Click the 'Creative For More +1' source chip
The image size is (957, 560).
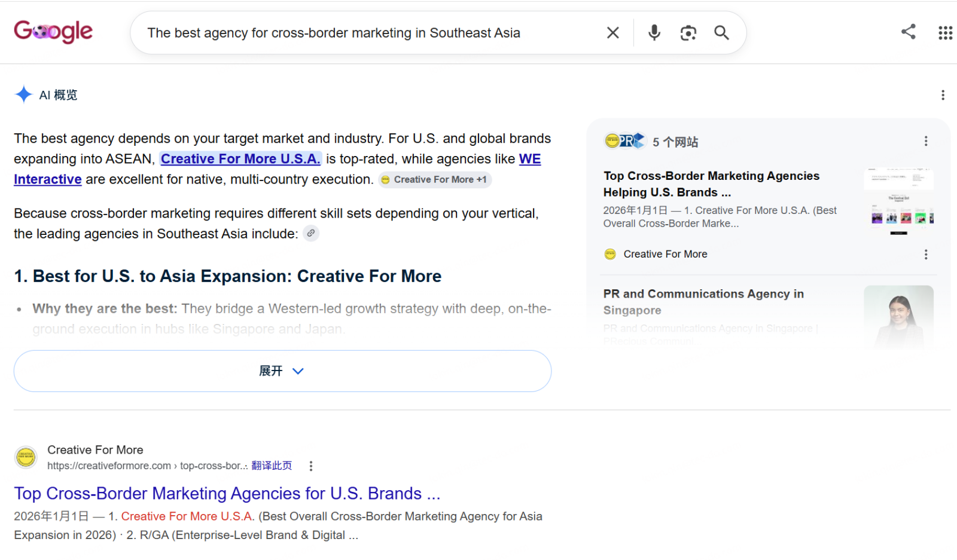(435, 180)
